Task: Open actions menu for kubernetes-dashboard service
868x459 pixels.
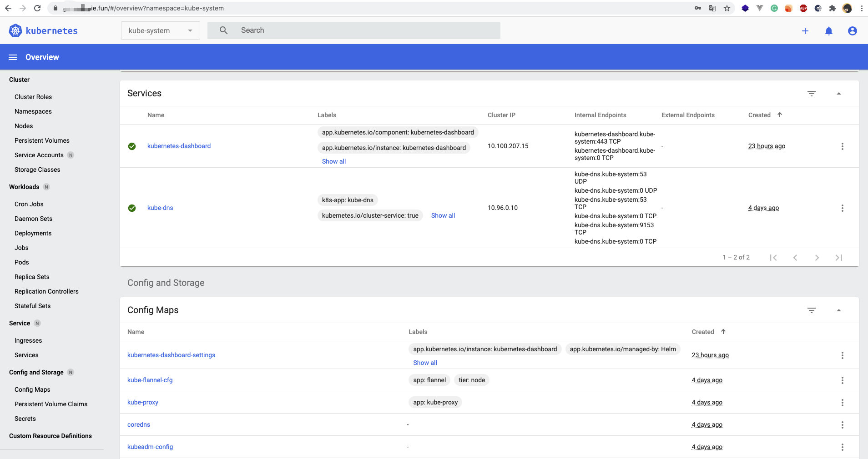Action: [843, 146]
